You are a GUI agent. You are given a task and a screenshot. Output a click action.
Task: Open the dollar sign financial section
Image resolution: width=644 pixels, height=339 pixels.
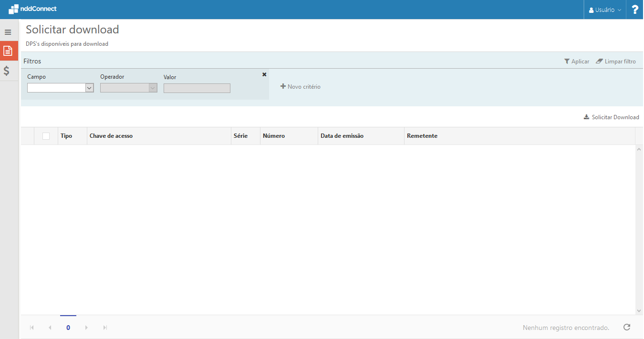pyautogui.click(x=7, y=71)
